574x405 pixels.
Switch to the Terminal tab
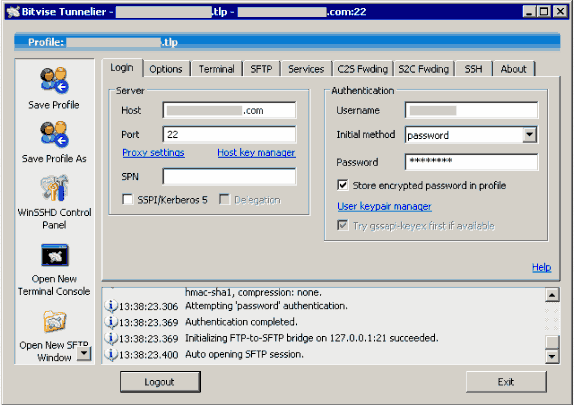[217, 69]
